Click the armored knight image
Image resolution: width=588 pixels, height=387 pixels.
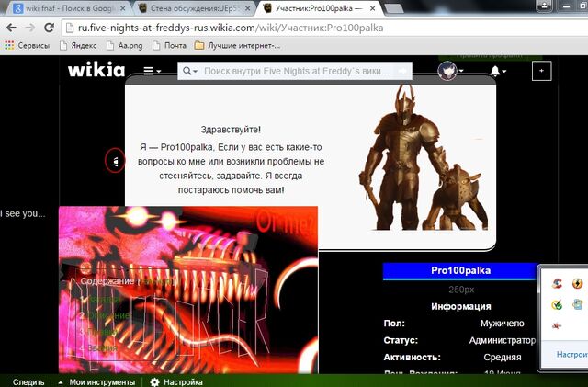[x=424, y=158]
